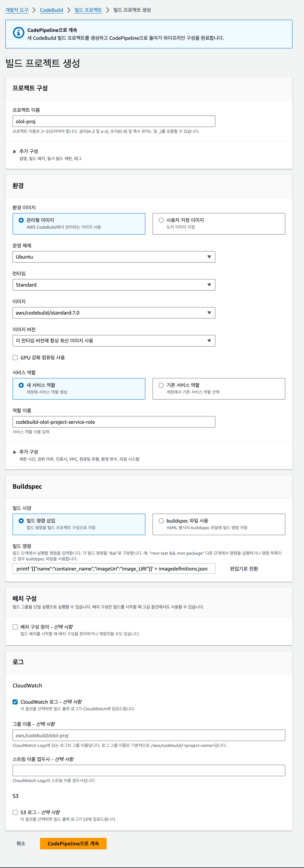Click the CodePipeline으로 계속 button
This screenshot has height=868, width=304.
coord(73,843)
